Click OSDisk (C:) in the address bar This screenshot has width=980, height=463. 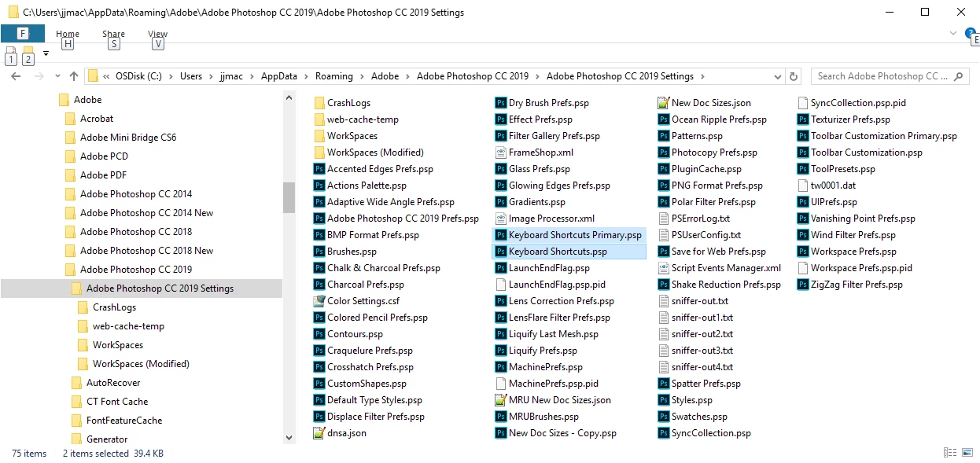(138, 76)
